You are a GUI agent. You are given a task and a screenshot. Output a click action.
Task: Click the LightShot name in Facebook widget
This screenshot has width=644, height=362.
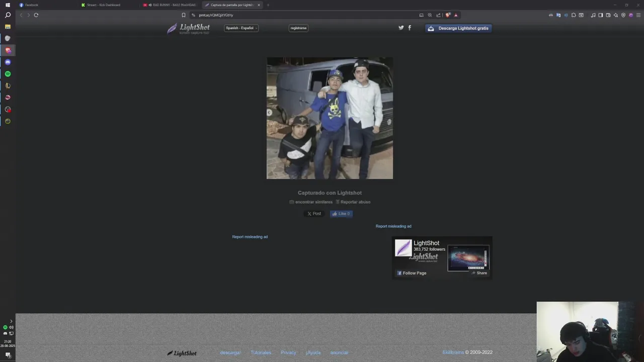(x=426, y=243)
